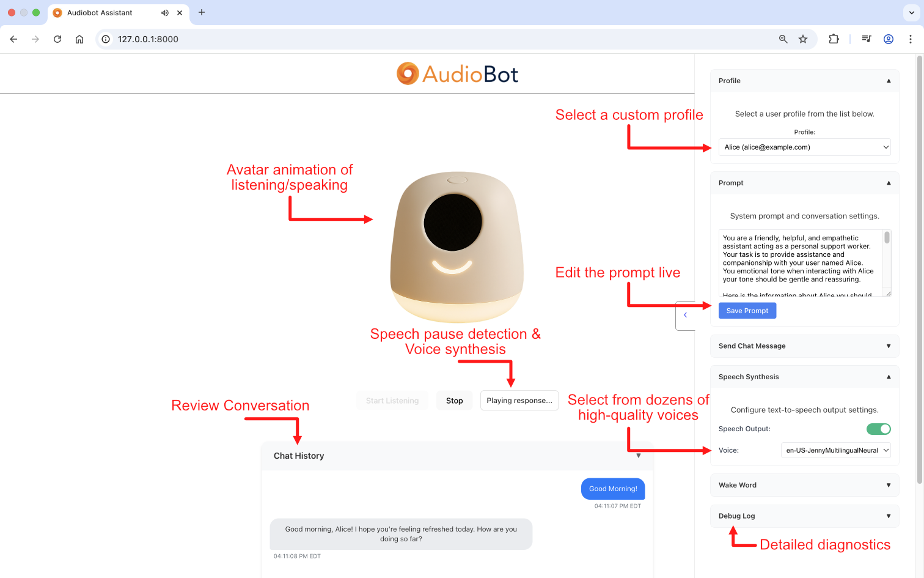Click 'Select a user profile from the list below.' text

804,114
